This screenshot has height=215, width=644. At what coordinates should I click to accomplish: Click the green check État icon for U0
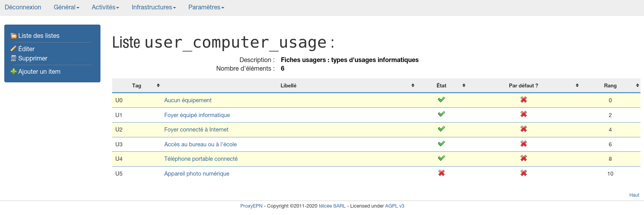441,100
